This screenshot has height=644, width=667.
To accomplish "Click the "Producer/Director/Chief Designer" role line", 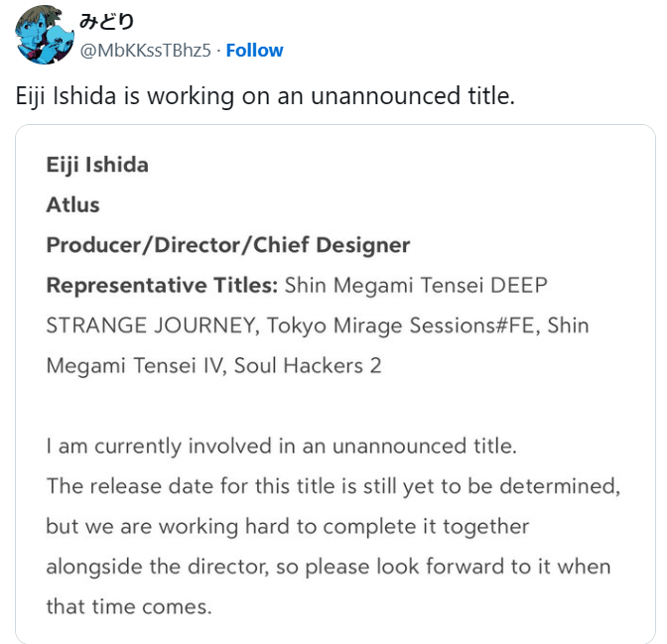I will point(227,245).
